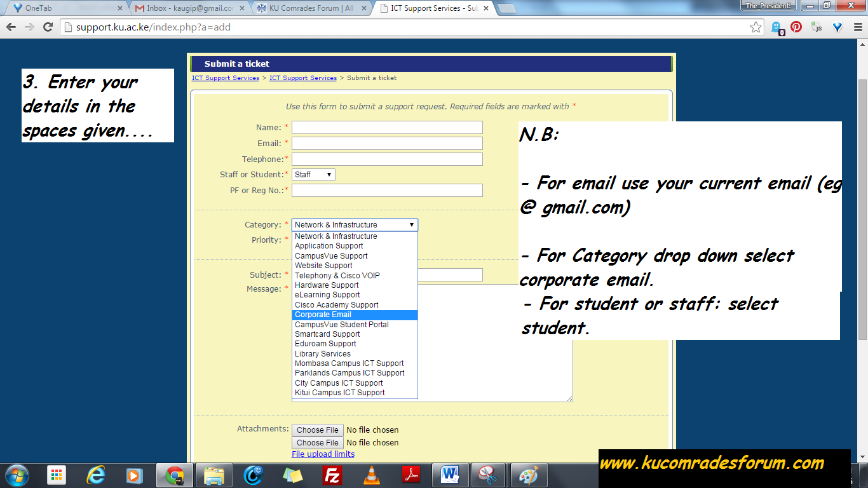The image size is (868, 488).
Task: Choose Library Services option
Action: click(355, 354)
